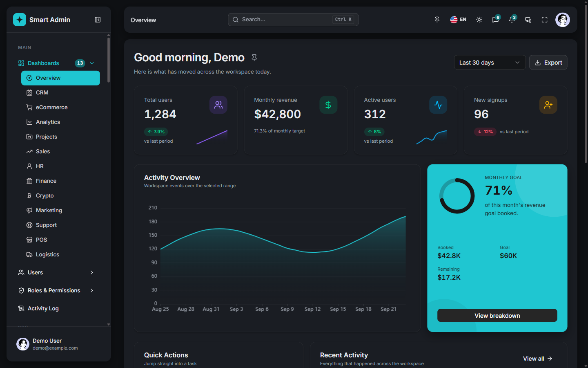Open the EN language selector
Viewport: 588px width, 368px height.
(458, 20)
